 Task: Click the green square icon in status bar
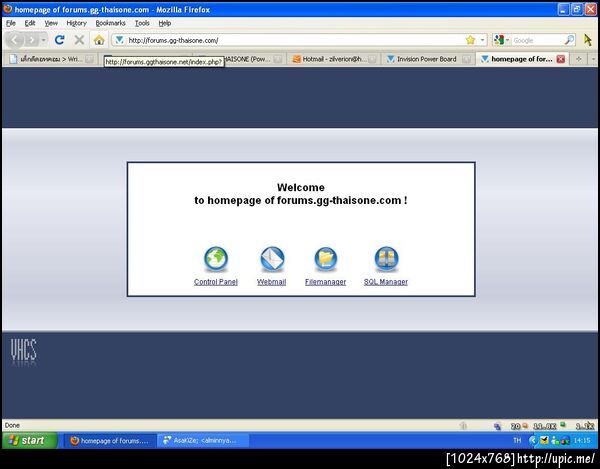tap(563, 424)
